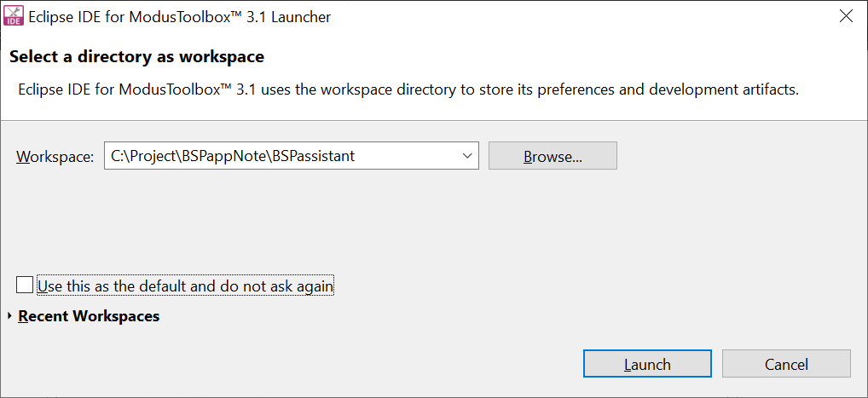
Task: Enable 'Use this as the default' checkbox
Action: tap(25, 286)
